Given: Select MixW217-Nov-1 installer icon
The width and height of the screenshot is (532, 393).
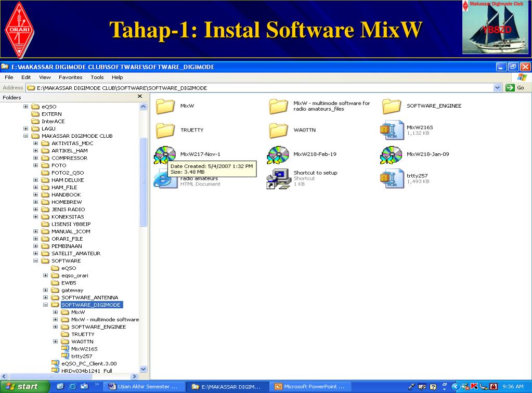Looking at the screenshot, I should coord(165,155).
